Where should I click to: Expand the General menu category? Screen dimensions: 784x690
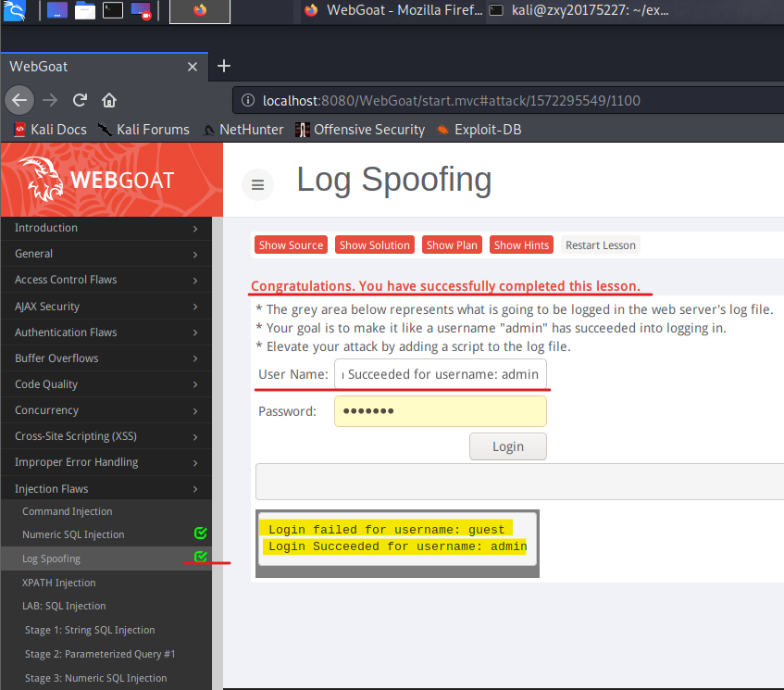(x=106, y=254)
